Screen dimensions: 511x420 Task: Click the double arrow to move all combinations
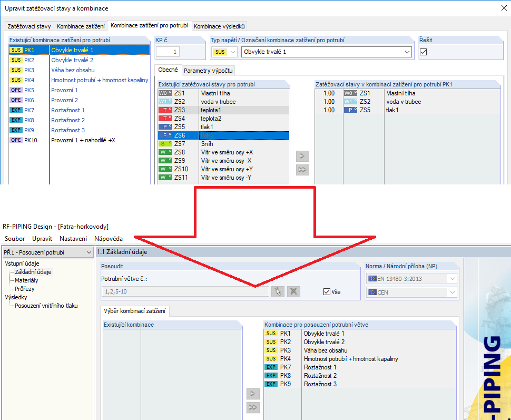pos(253,407)
